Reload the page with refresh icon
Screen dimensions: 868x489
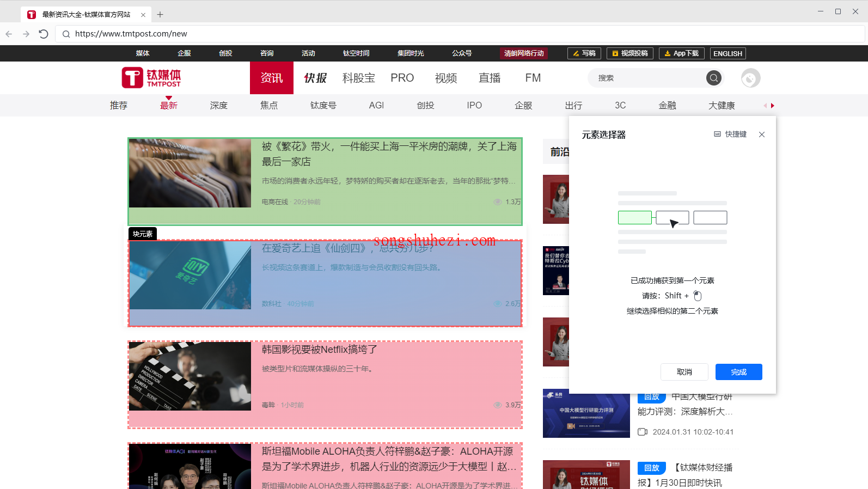(44, 34)
